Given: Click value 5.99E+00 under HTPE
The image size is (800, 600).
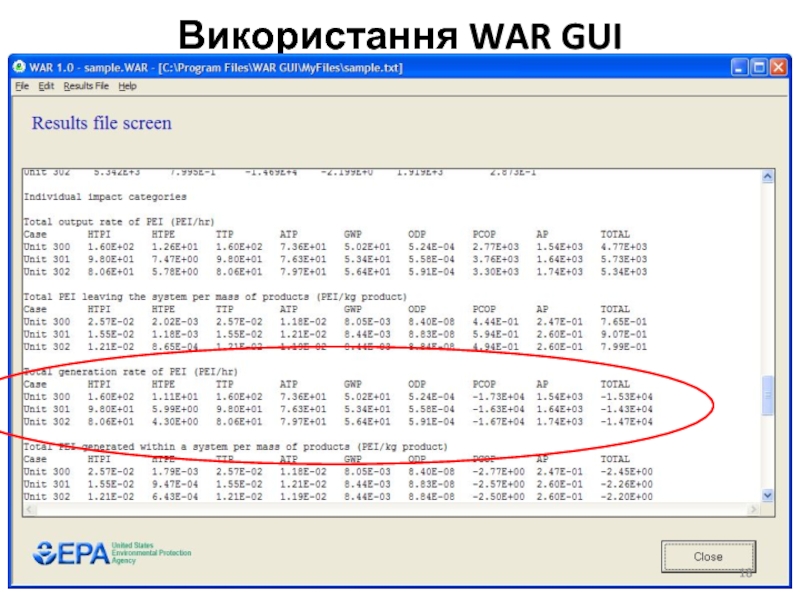Looking at the screenshot, I should tap(175, 409).
